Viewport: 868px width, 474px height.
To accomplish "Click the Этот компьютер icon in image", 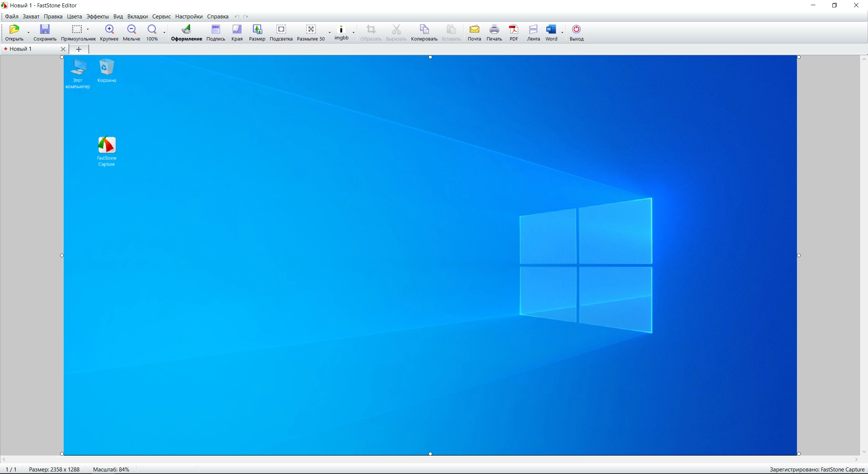I will (78, 74).
